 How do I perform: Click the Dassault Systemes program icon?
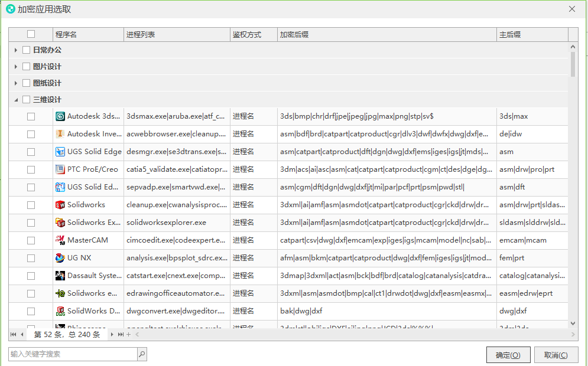(60, 276)
